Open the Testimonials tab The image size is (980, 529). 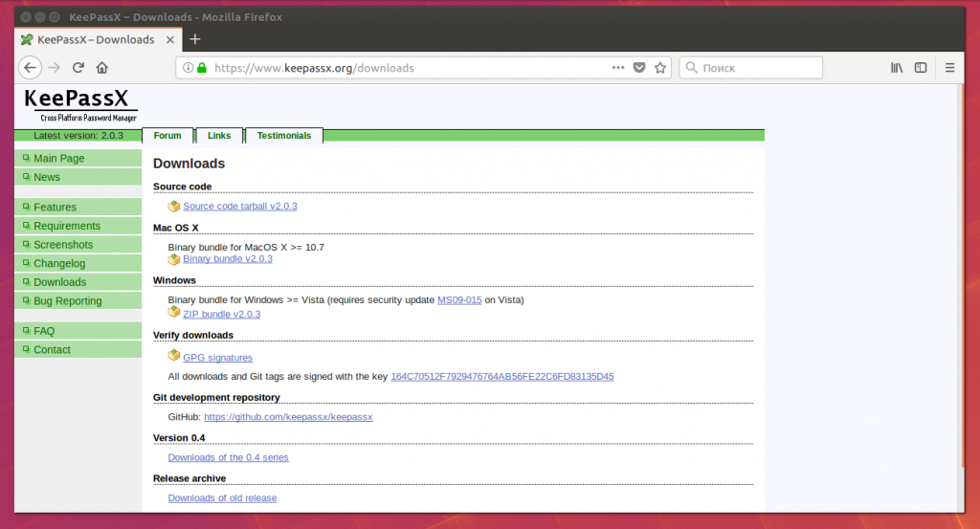(284, 136)
